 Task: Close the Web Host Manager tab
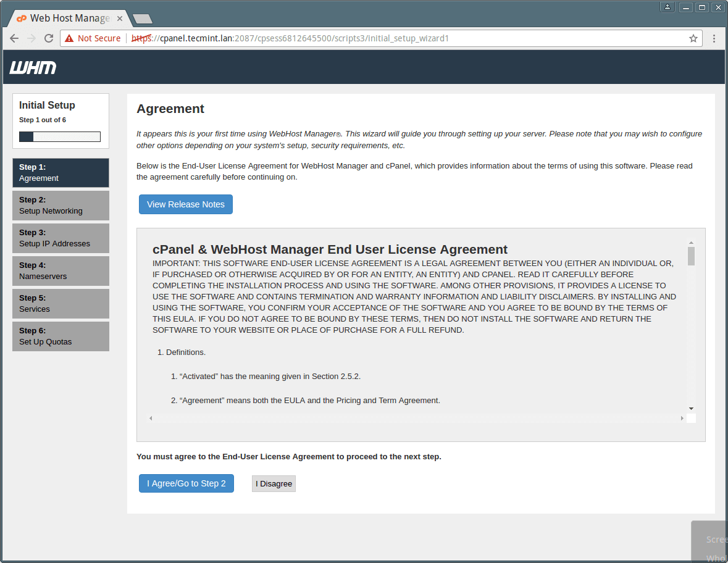[x=120, y=19]
